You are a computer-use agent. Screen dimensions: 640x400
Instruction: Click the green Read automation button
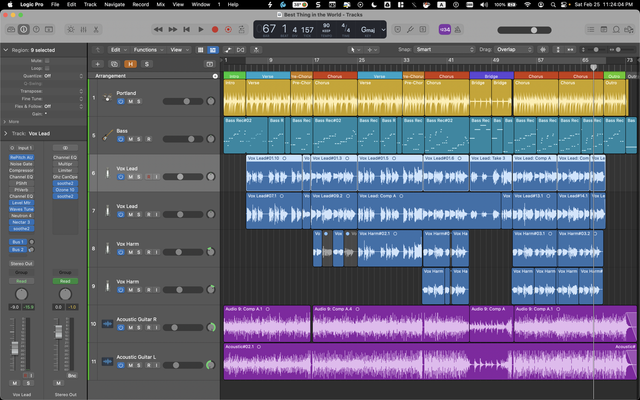(x=65, y=281)
